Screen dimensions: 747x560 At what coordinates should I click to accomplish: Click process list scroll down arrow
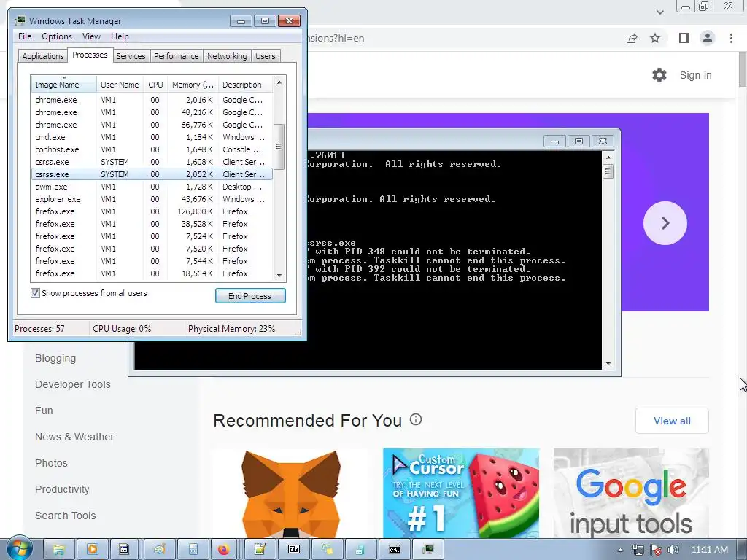tap(279, 275)
